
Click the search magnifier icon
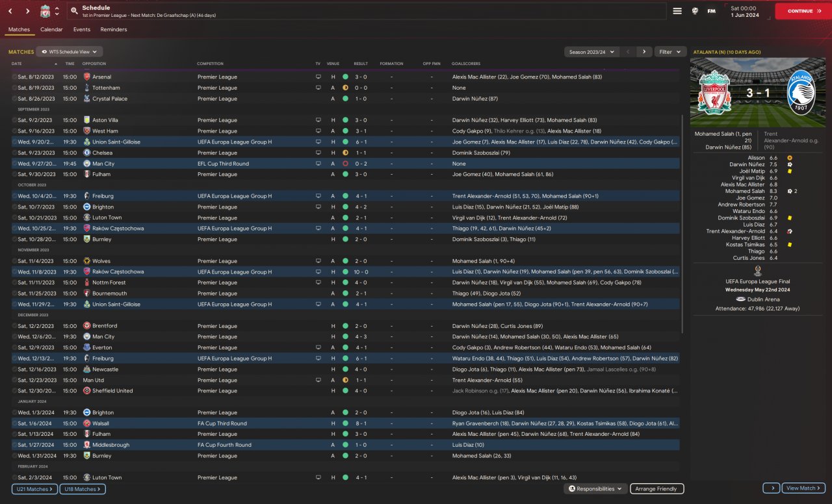74,11
